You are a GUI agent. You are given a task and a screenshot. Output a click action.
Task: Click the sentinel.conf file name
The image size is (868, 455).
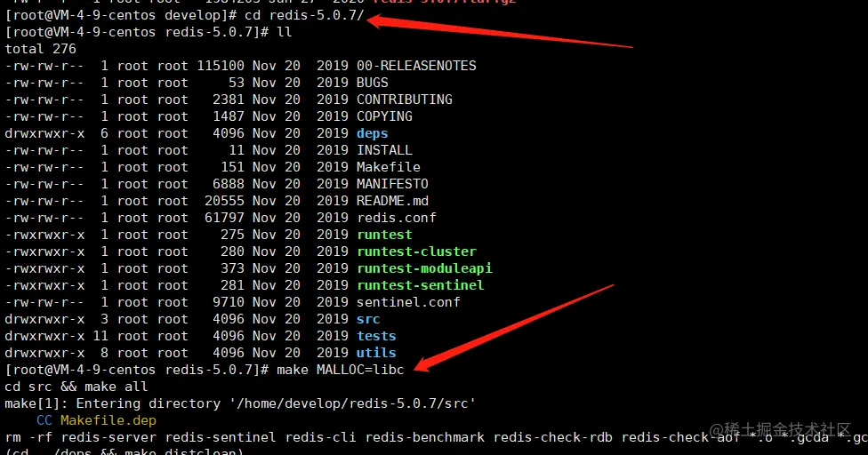click(408, 302)
